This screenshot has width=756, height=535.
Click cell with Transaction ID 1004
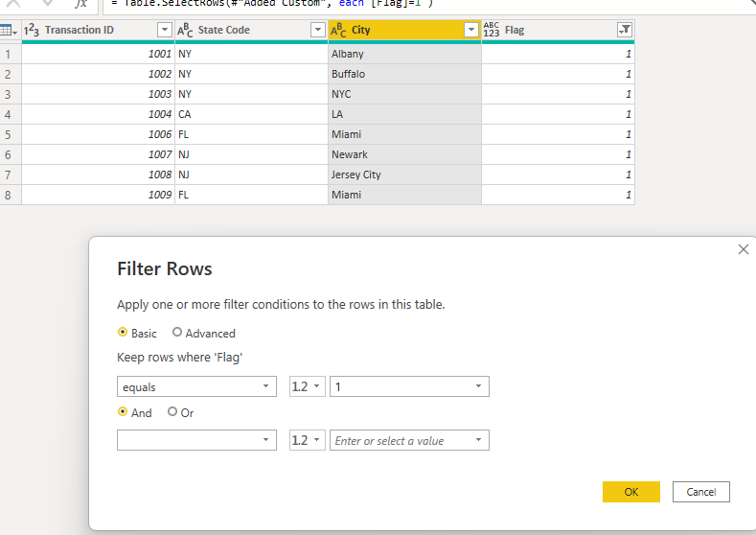click(x=98, y=114)
